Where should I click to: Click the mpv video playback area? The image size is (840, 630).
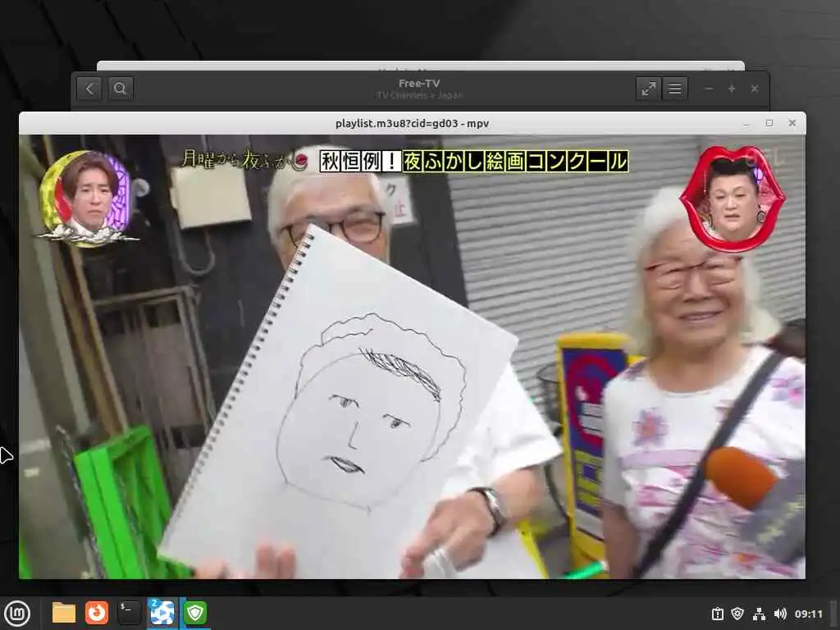pos(412,356)
